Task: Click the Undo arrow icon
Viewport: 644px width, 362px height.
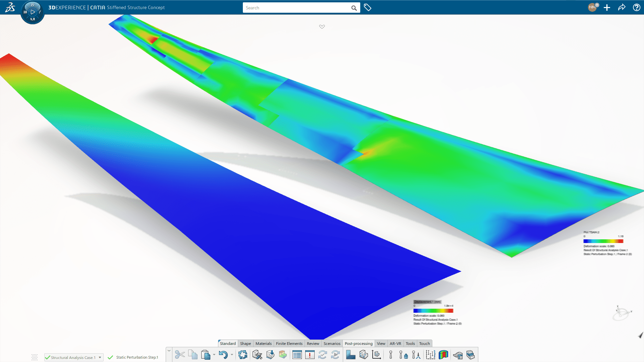Action: tap(223, 355)
